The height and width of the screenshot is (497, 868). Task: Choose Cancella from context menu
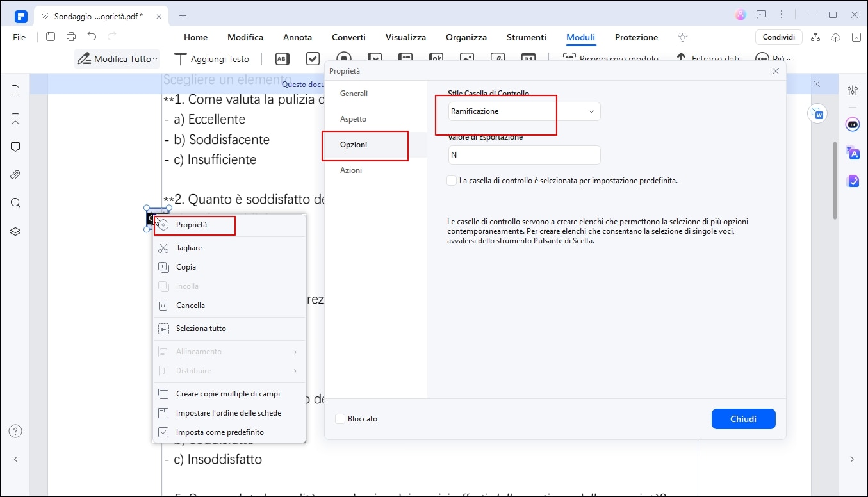pos(229,306)
